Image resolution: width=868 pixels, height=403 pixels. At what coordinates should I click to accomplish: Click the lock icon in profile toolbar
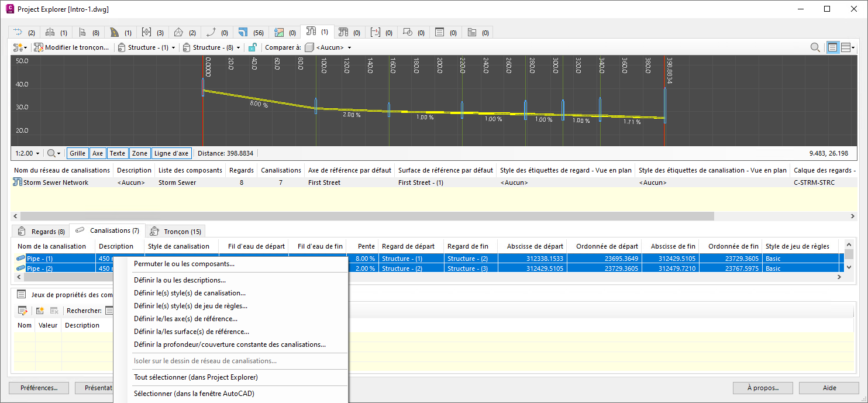(252, 47)
